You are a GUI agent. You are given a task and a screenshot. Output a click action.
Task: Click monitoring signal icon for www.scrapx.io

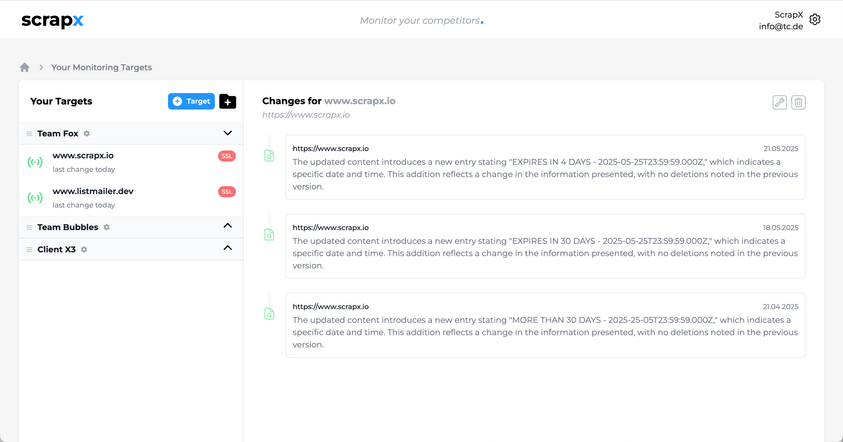coord(35,162)
